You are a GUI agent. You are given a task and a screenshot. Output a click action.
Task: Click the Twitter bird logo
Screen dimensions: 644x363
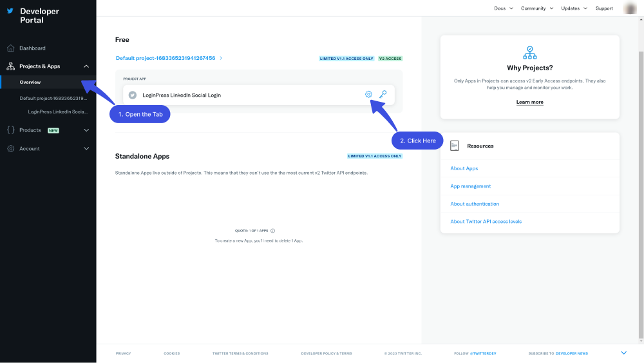10,11
